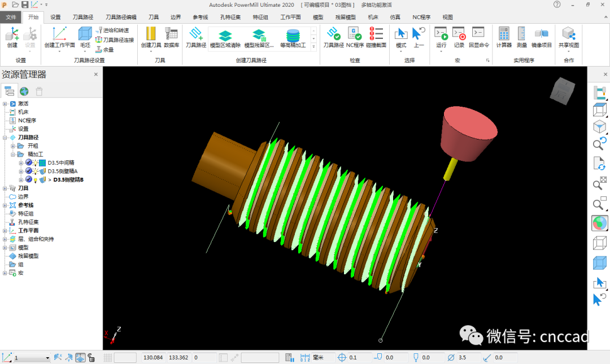Screen dimensions: 610x364
Task: Switch to the 刀具路径编辑 ribbon tab
Action: [x=121, y=17]
